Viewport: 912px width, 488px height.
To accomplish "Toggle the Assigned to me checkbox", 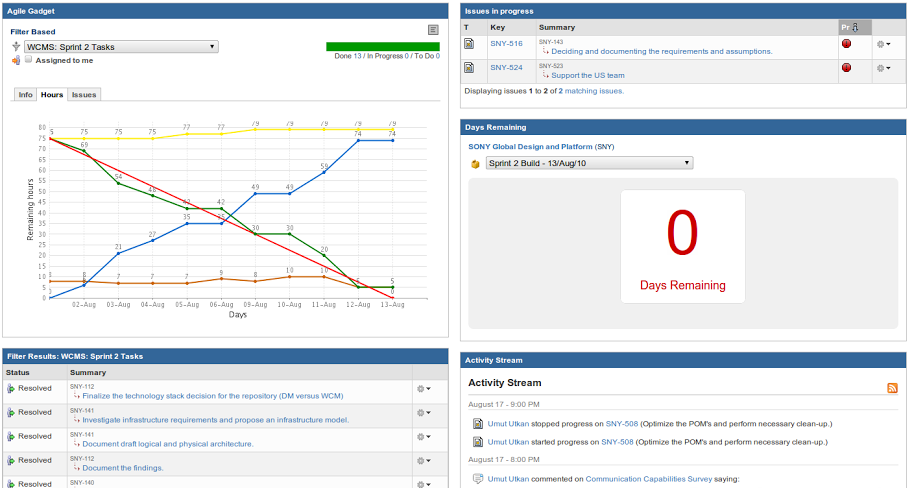I will click(x=28, y=59).
